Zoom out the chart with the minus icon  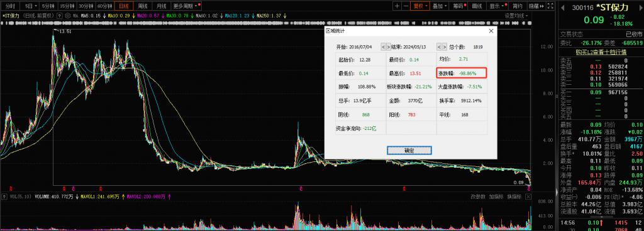click(406, 6)
